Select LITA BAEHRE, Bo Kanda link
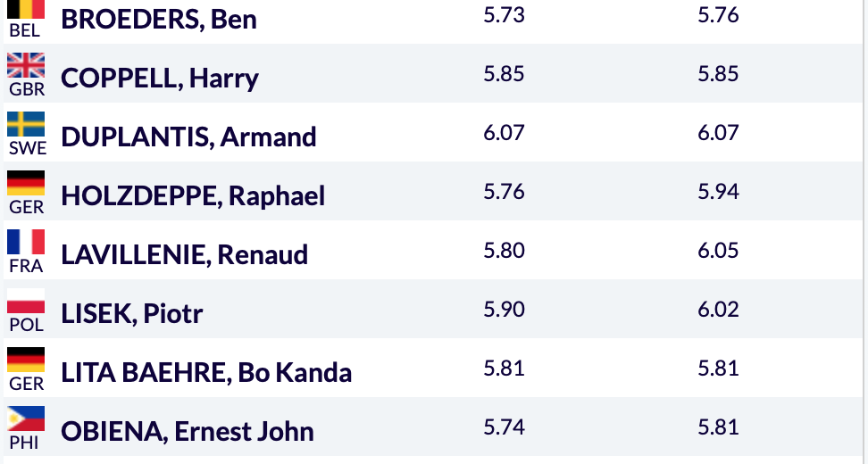This screenshot has width=868, height=464. (206, 372)
